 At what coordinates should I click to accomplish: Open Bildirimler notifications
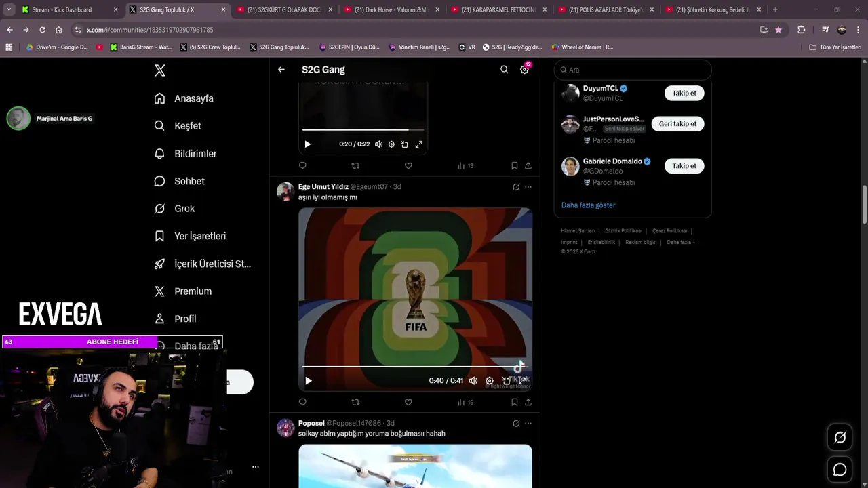(185, 154)
